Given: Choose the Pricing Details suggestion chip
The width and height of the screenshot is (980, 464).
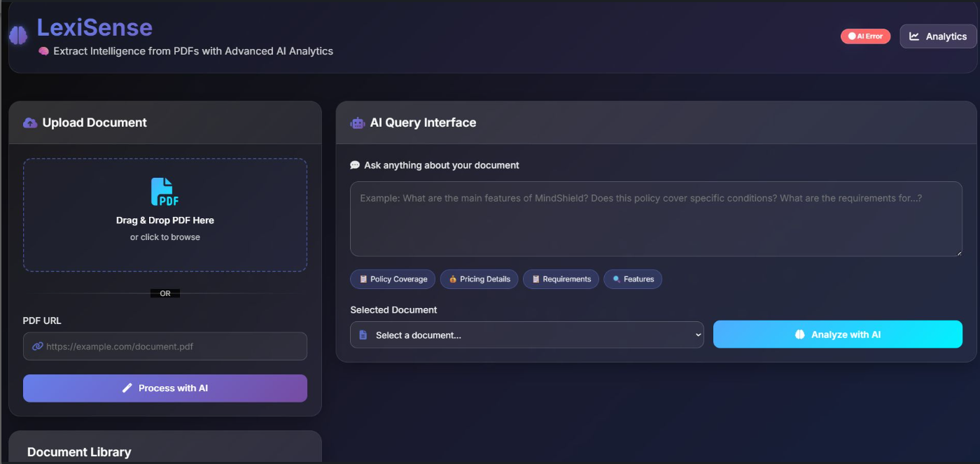Looking at the screenshot, I should [x=479, y=279].
